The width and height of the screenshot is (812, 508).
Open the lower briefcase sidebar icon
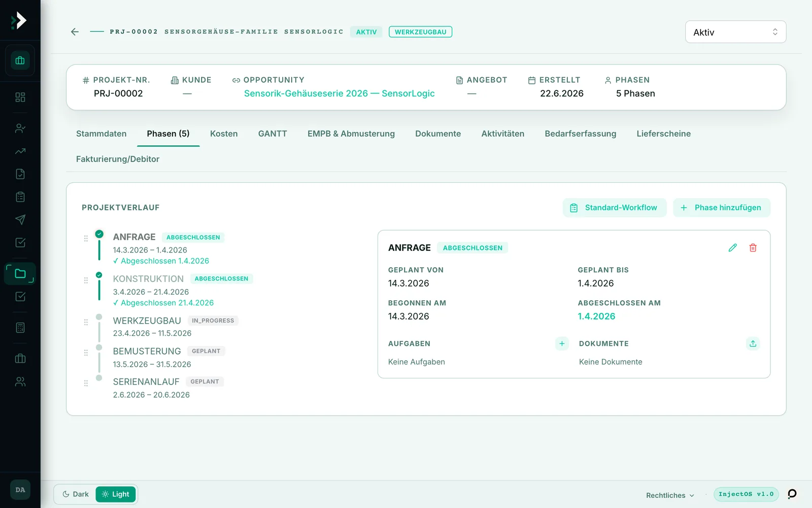20,359
